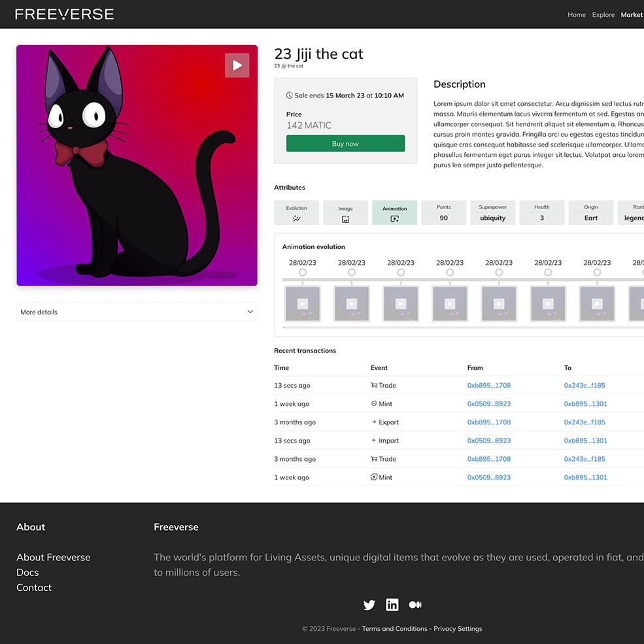Screen dimensions: 644x644
Task: Click the Buy now button
Action: click(x=345, y=144)
